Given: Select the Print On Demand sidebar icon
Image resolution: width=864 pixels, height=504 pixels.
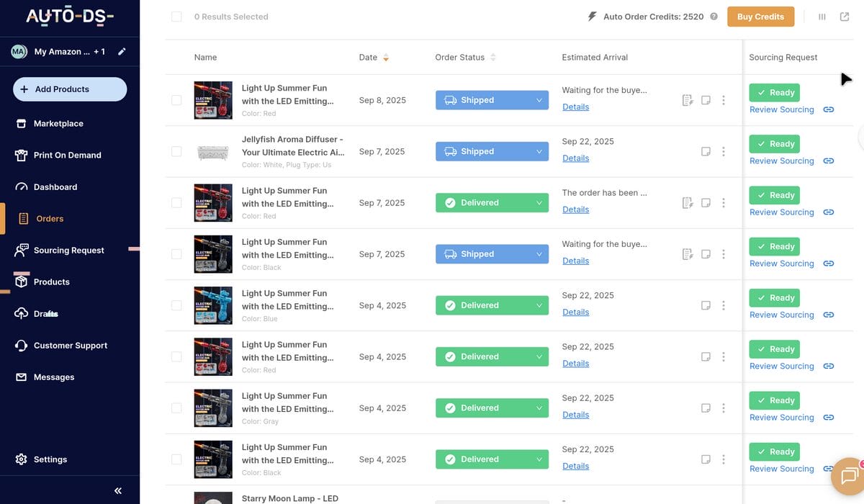Looking at the screenshot, I should [x=22, y=155].
